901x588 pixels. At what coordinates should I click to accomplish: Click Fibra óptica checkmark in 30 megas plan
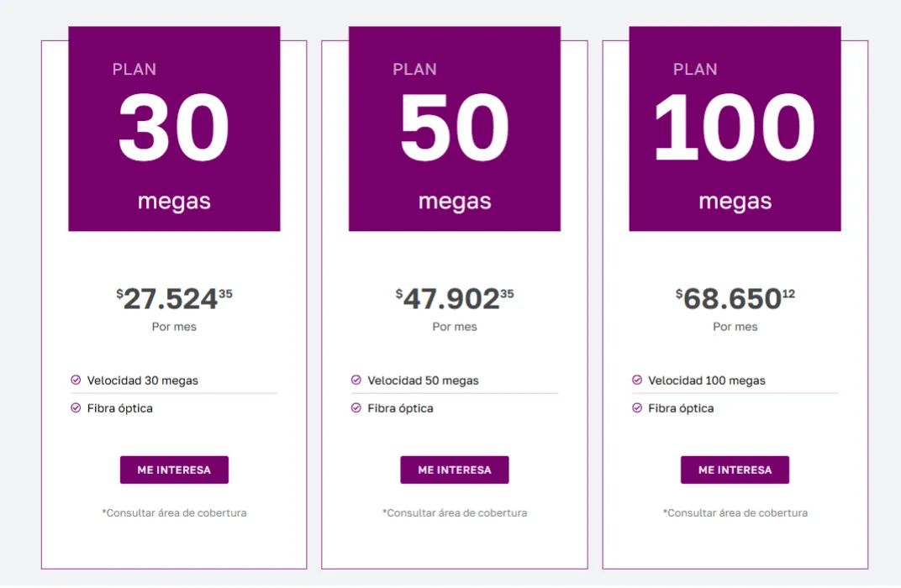(76, 407)
